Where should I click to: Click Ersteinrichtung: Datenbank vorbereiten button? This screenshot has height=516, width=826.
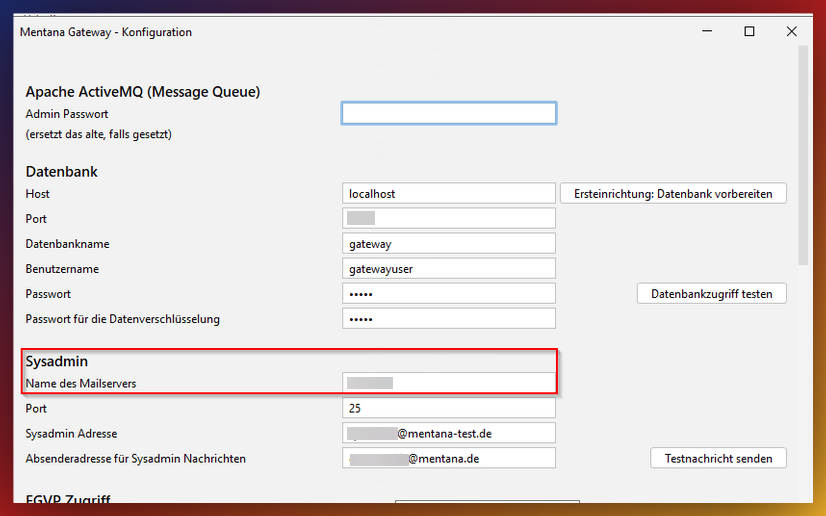click(673, 193)
